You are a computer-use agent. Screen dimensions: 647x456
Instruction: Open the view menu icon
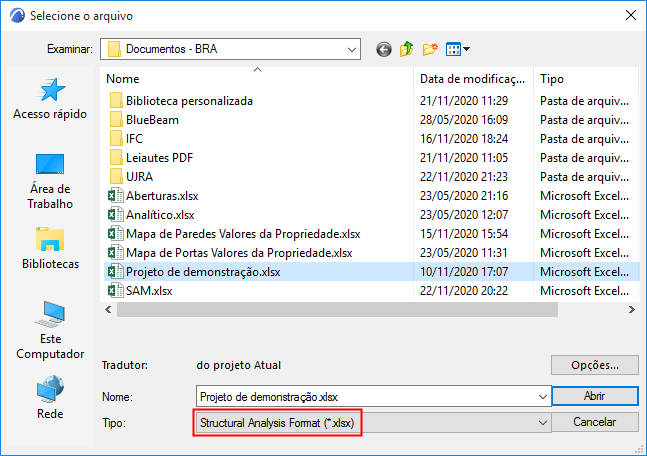(458, 50)
